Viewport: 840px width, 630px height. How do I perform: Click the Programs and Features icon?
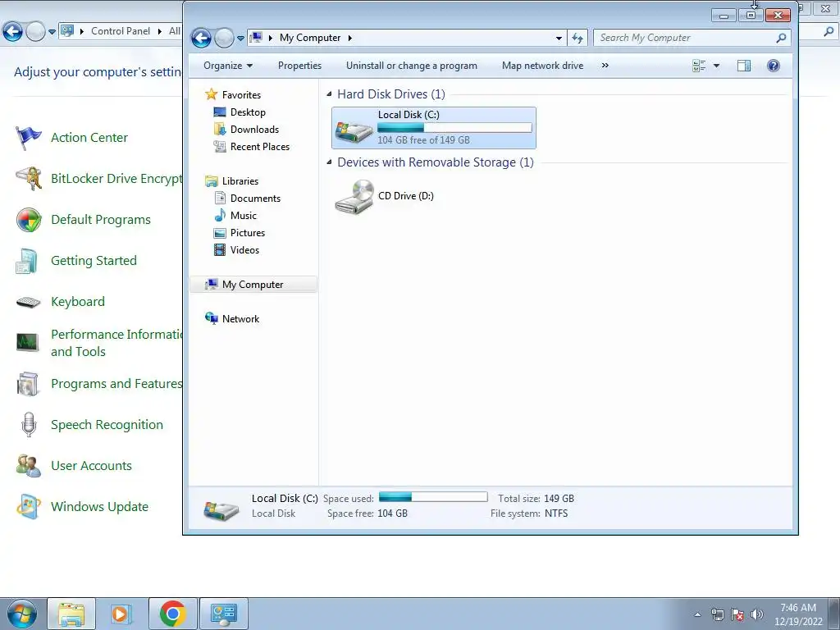pos(28,384)
